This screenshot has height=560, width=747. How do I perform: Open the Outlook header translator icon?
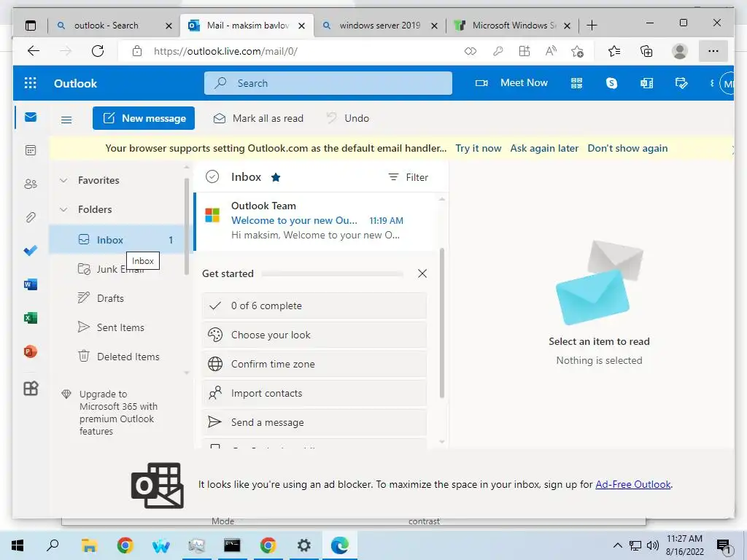pos(646,83)
